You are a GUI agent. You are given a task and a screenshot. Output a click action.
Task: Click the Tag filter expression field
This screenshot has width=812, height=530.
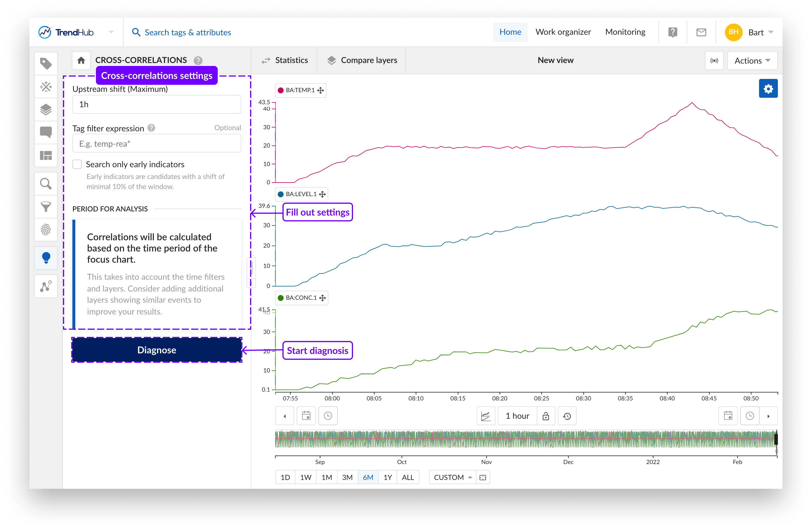(157, 144)
